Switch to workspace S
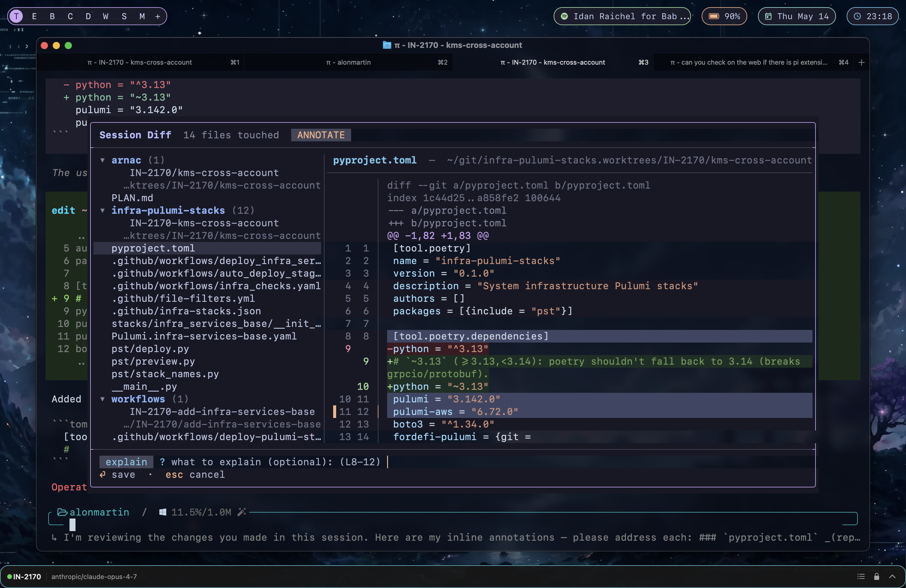 124,16
